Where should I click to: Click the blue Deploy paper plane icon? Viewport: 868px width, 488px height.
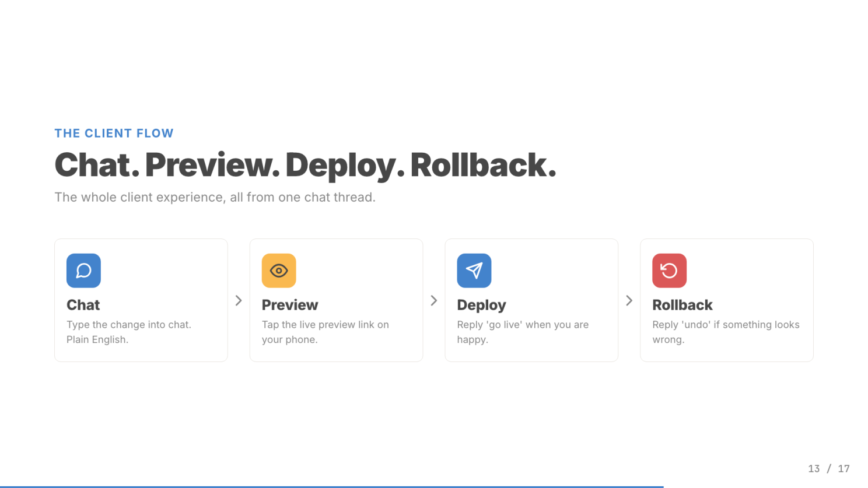pyautogui.click(x=474, y=271)
